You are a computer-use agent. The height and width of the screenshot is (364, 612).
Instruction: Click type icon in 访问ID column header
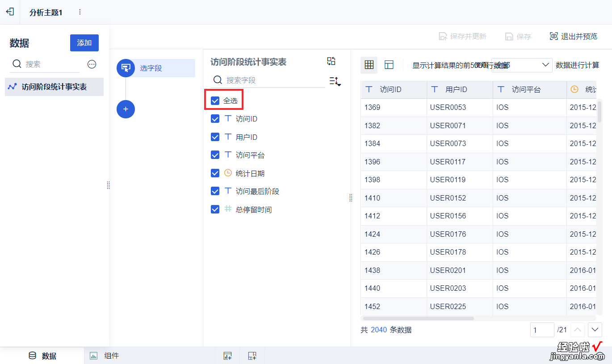[x=369, y=89]
